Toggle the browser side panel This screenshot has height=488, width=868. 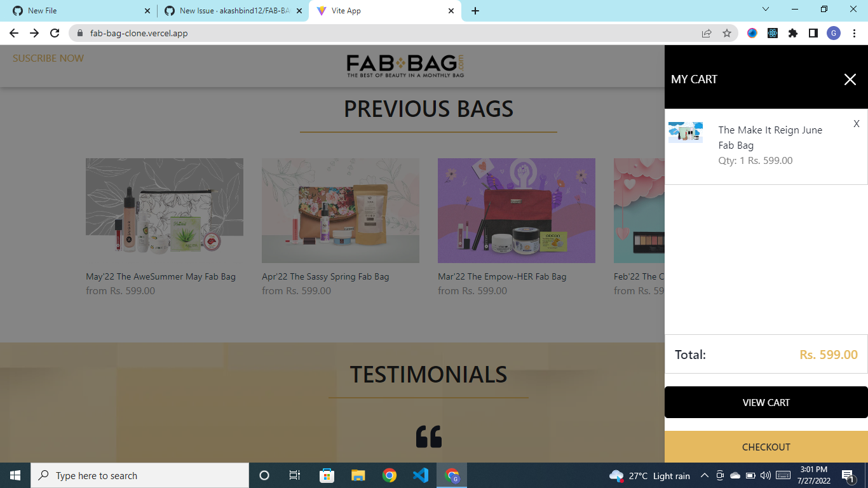tap(813, 33)
